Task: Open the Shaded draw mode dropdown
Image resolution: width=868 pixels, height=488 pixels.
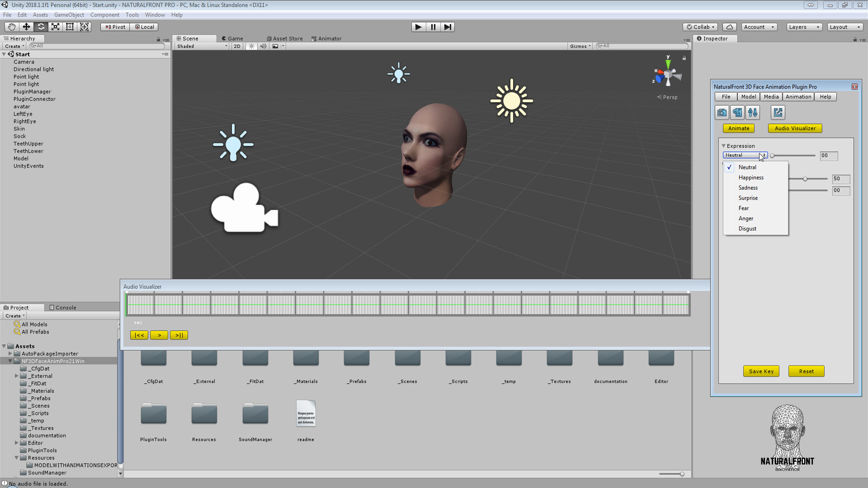Action: (201, 46)
